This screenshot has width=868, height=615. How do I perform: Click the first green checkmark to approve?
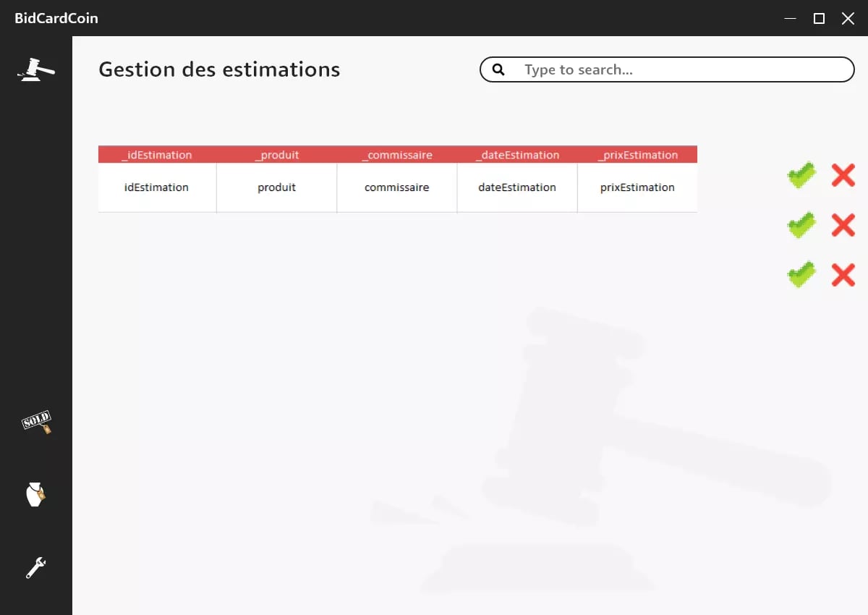click(x=801, y=175)
